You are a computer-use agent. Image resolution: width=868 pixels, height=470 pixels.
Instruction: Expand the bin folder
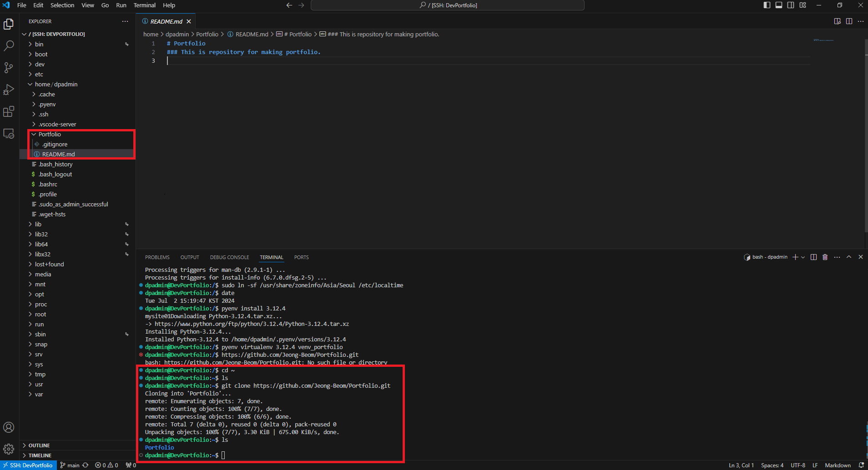tap(77, 44)
